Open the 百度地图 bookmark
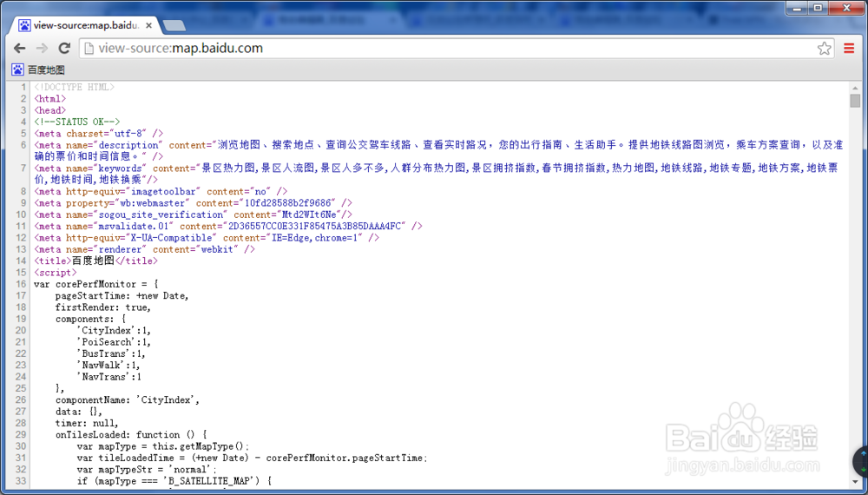 [x=38, y=69]
